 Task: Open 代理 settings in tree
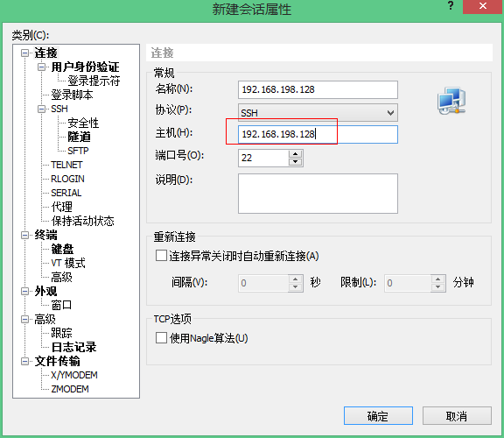[62, 207]
